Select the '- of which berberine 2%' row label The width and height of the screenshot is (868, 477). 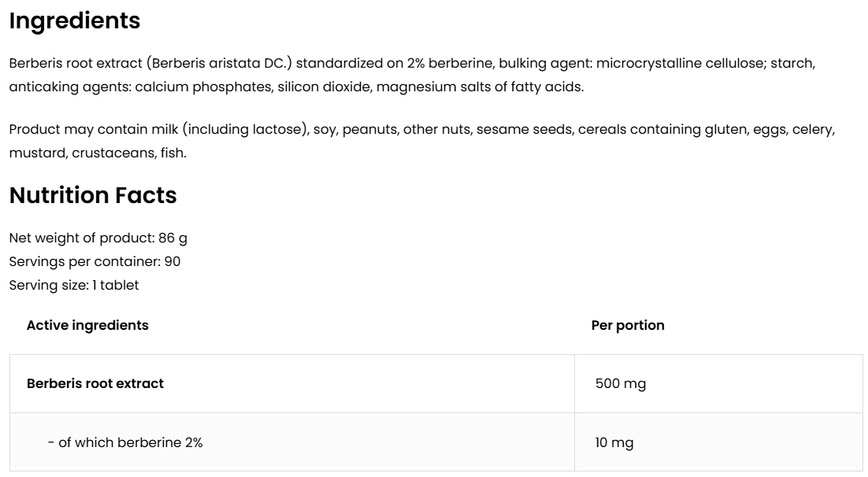(x=125, y=442)
